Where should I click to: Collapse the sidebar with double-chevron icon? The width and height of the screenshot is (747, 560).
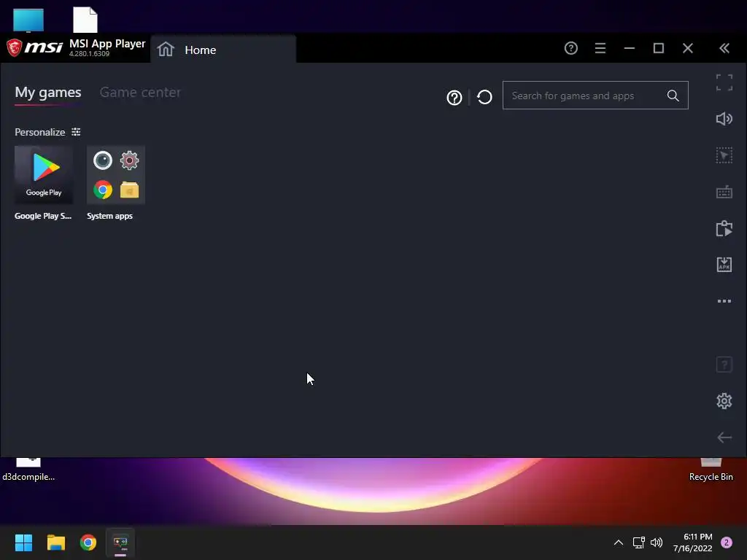click(724, 48)
